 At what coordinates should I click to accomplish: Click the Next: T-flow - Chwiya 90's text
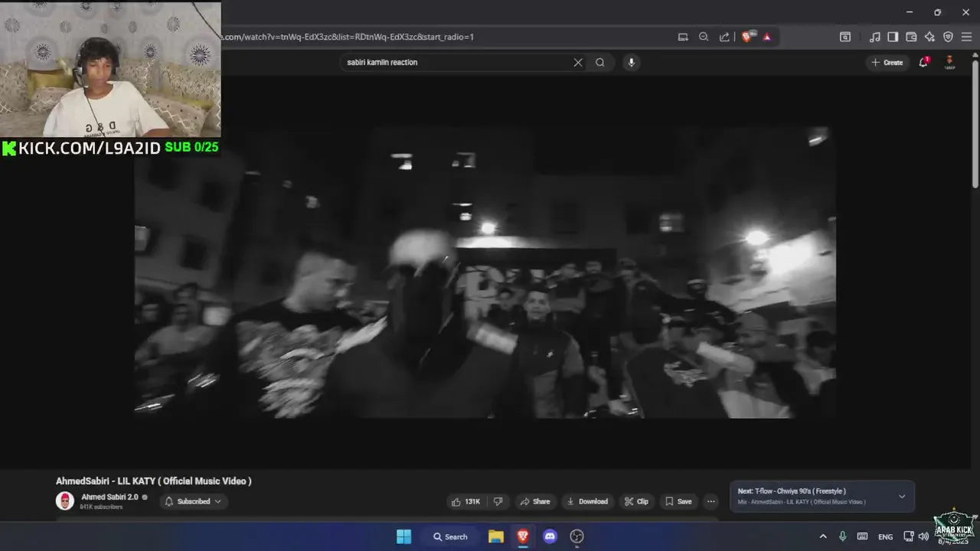[x=792, y=491]
